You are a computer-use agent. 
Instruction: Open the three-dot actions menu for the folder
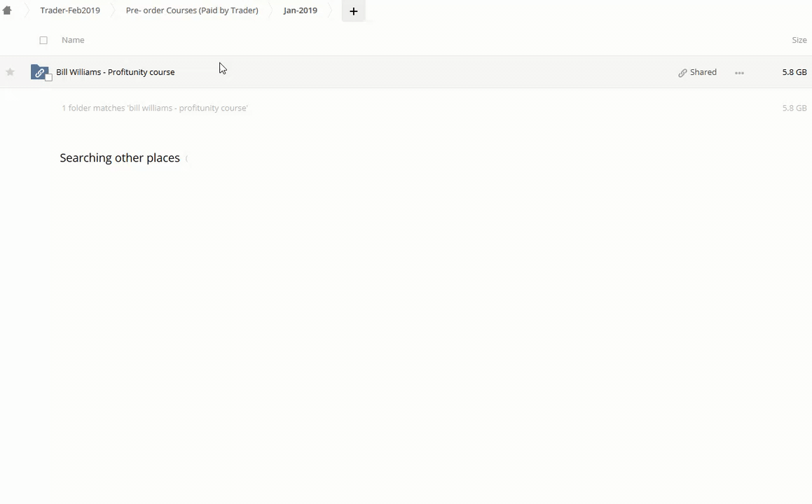[x=739, y=73]
